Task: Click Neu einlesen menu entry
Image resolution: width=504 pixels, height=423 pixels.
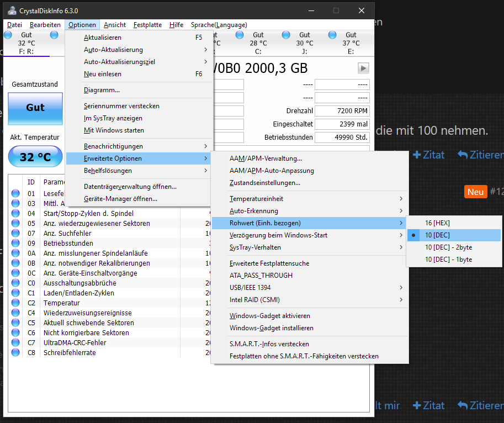Action: 139,74
